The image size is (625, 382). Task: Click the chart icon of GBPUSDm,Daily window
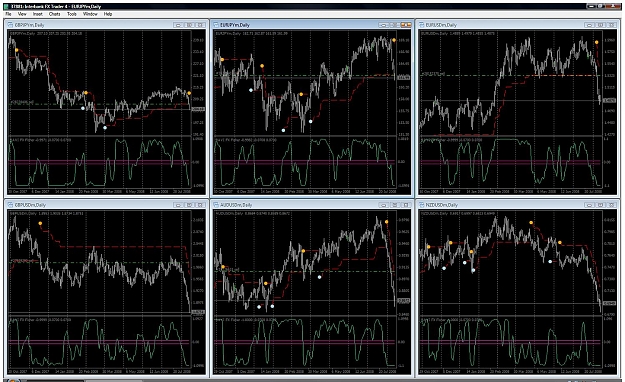click(11, 205)
